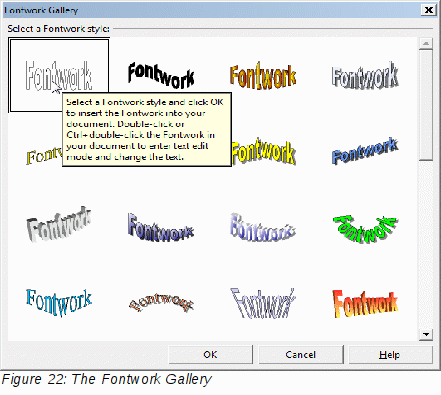This screenshot has height=395, width=441.
Task: Pick the brown arched Fontwork style
Action: coord(161,303)
